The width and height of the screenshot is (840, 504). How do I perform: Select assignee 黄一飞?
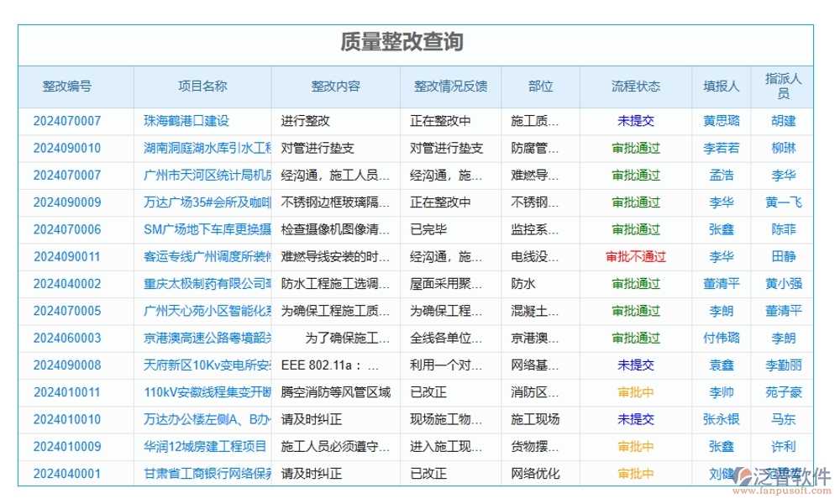point(782,202)
